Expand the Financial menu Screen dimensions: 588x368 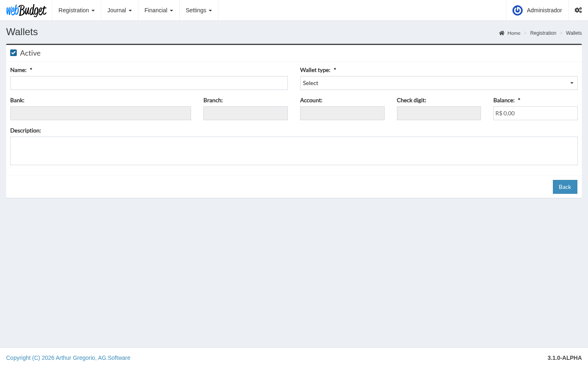[158, 10]
